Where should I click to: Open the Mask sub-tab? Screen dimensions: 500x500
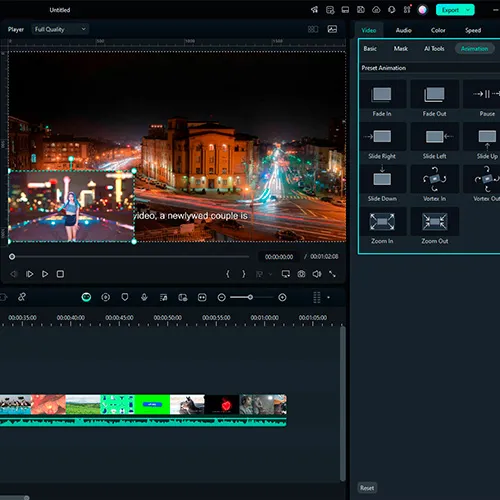400,49
